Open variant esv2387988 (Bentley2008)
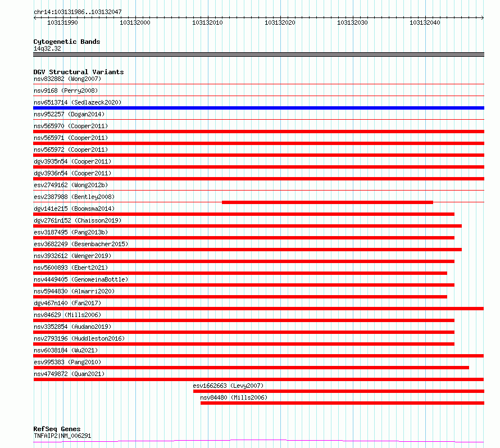Viewport: 500px width, 448px height. coord(74,197)
